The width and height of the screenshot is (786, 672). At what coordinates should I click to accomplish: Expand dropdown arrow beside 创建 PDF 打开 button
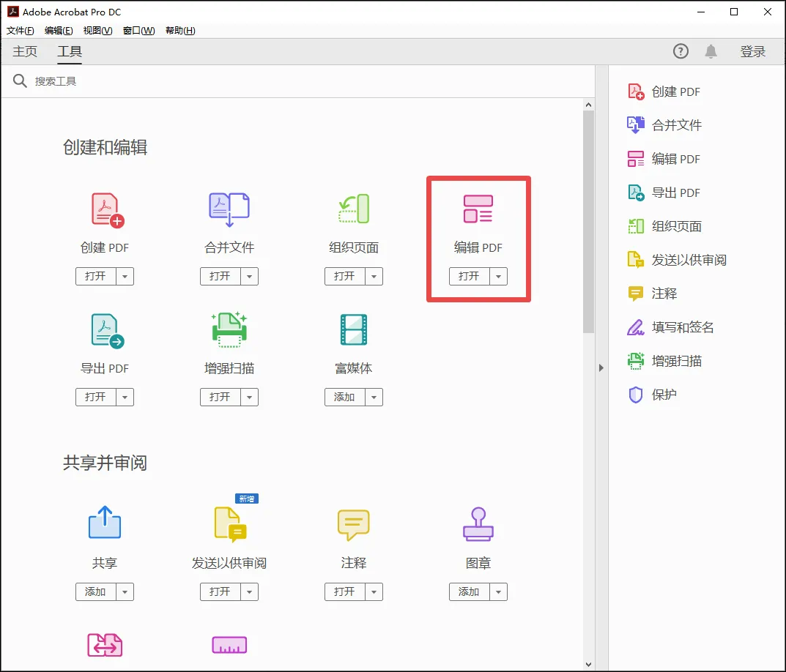tap(125, 276)
